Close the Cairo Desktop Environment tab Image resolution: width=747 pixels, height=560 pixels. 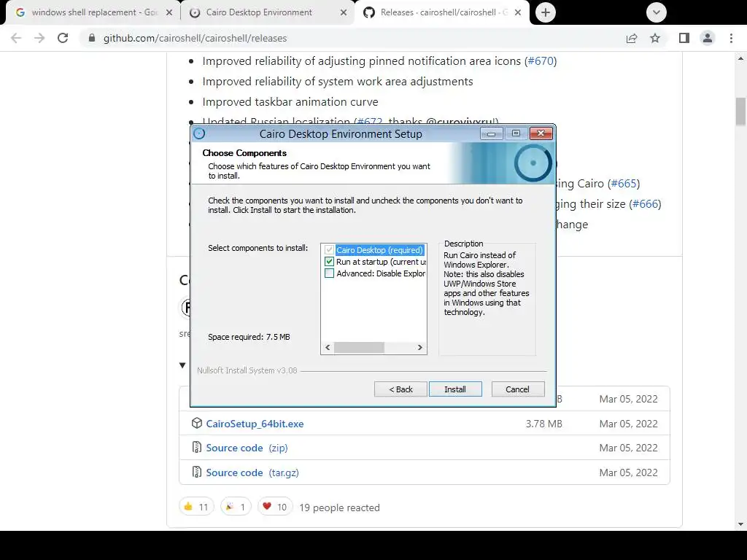tap(344, 13)
